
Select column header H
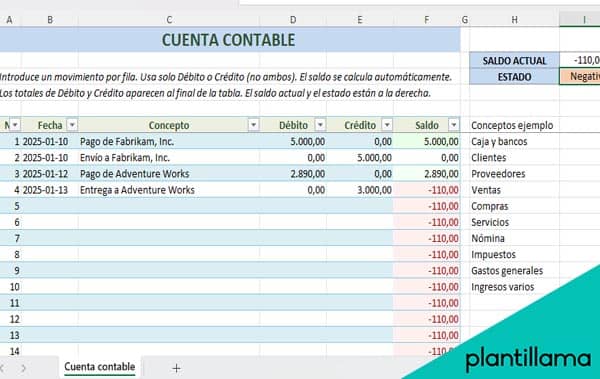pyautogui.click(x=514, y=20)
